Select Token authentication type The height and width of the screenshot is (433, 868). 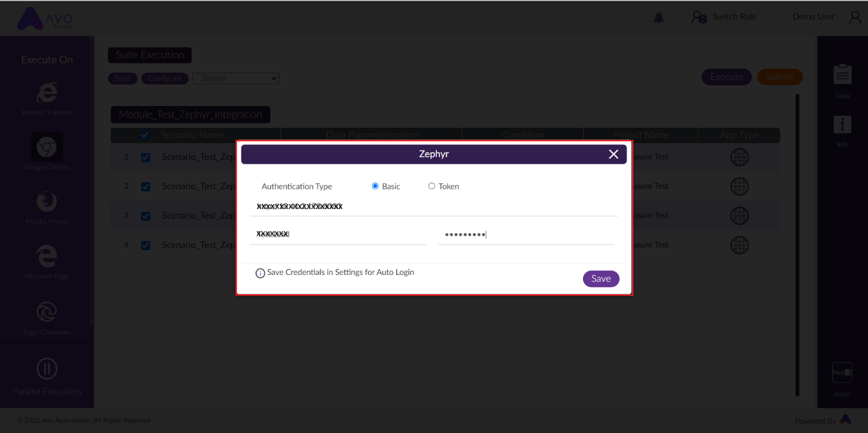tap(432, 186)
